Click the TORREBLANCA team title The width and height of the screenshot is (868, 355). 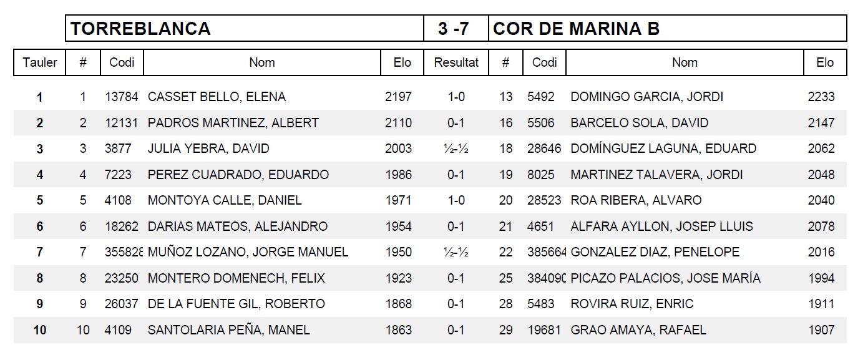[140, 29]
